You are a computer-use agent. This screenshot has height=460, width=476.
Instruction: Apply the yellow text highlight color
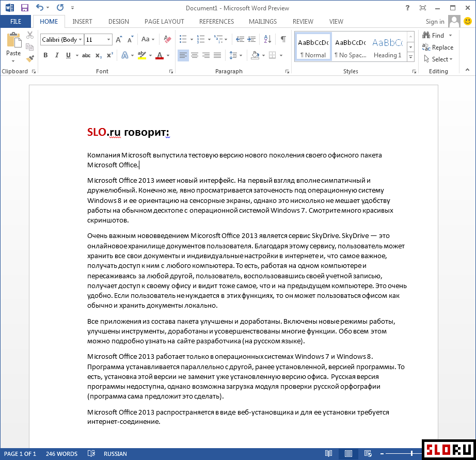point(142,55)
